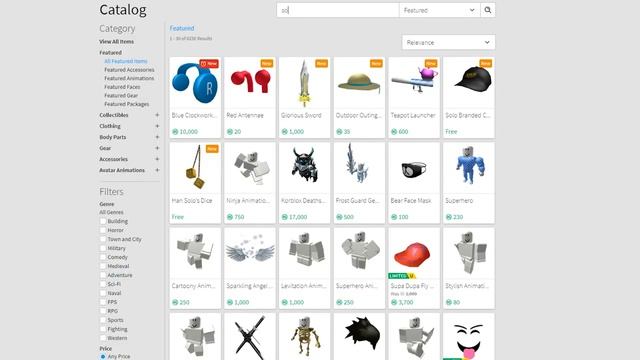Image resolution: width=640 pixels, height=360 pixels.
Task: Expand the Body Parts category
Action: 157,137
